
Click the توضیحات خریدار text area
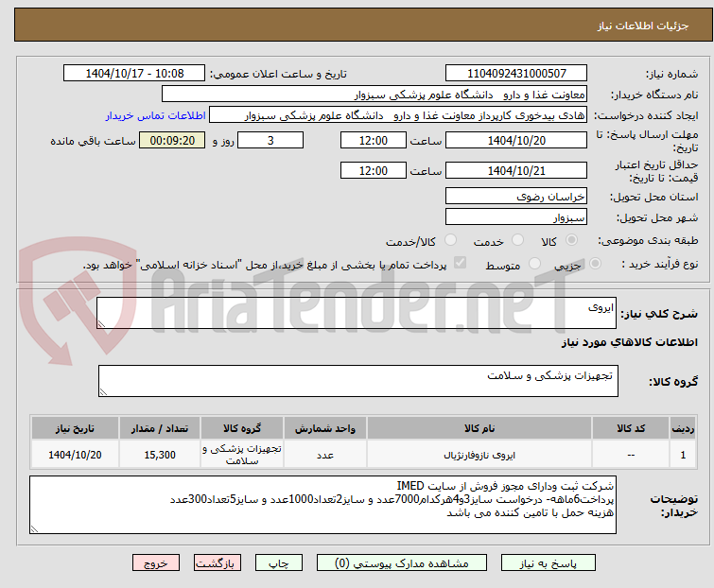tap(322, 505)
